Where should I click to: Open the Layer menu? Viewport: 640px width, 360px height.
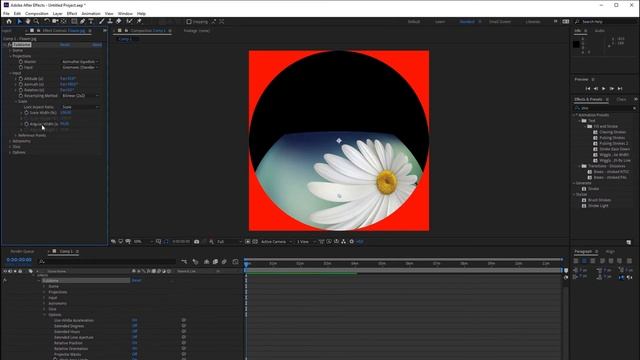pos(58,13)
